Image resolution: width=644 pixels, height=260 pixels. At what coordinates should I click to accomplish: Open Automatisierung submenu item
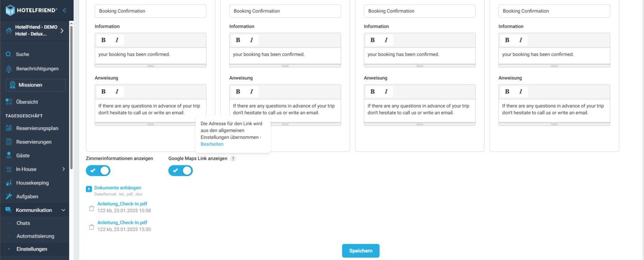pyautogui.click(x=35, y=236)
